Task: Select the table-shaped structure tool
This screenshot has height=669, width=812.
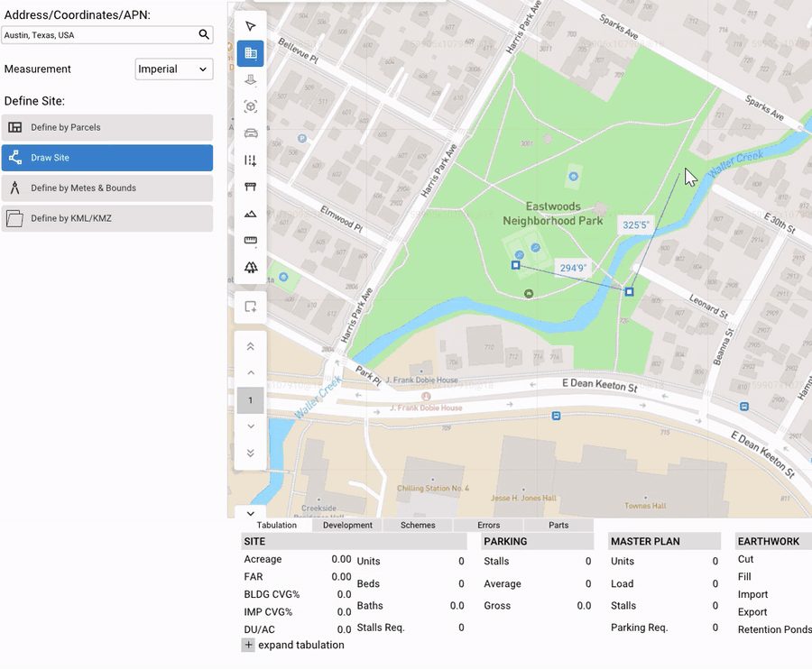Action: [x=251, y=187]
